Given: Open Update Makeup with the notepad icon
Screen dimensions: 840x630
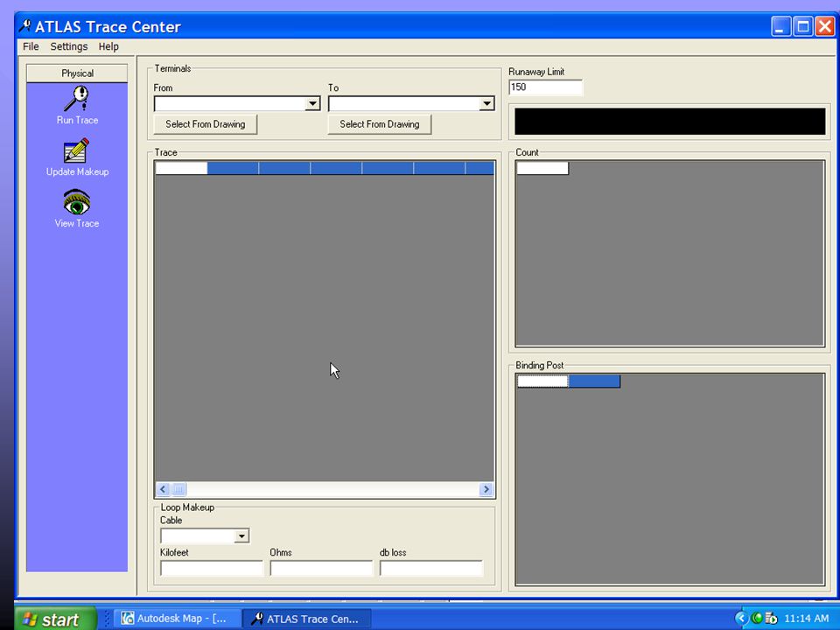Looking at the screenshot, I should (x=76, y=150).
